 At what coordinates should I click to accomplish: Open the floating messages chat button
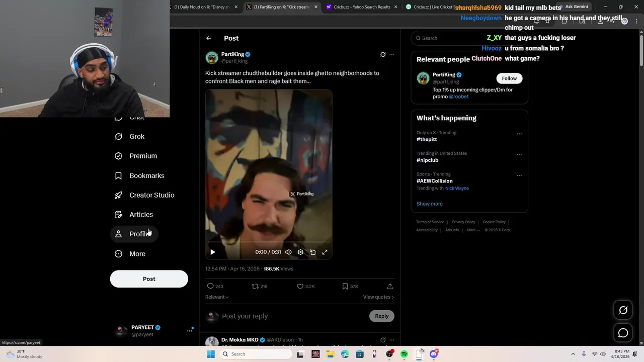(623, 333)
